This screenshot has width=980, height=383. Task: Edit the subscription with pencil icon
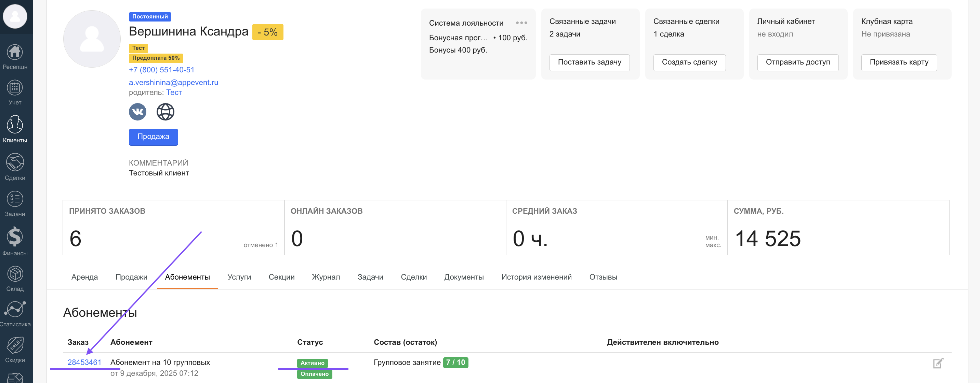click(938, 363)
